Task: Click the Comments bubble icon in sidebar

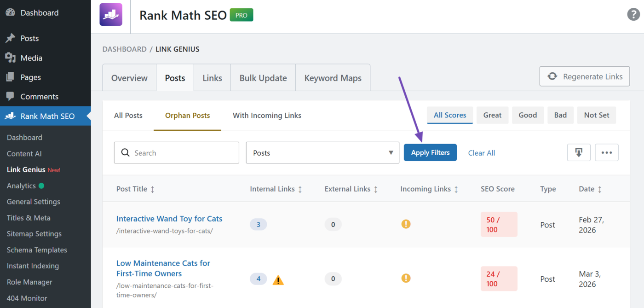Action: tap(10, 97)
